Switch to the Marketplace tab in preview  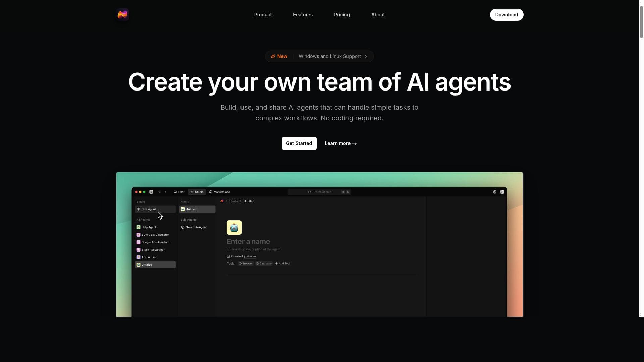pos(220,192)
